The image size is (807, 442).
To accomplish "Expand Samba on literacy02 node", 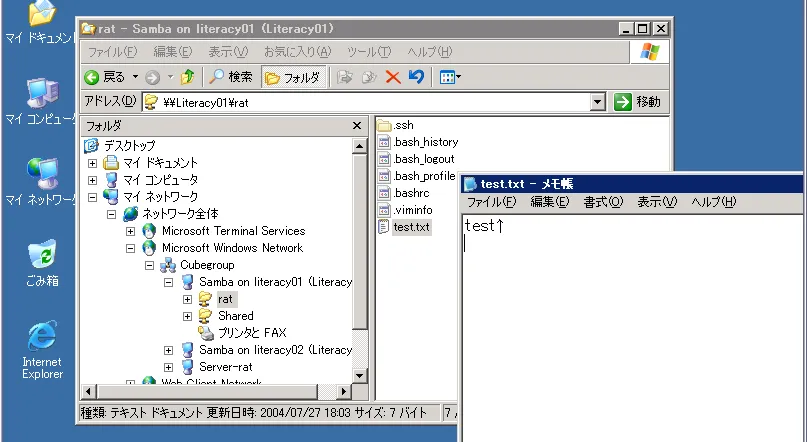I will point(168,350).
